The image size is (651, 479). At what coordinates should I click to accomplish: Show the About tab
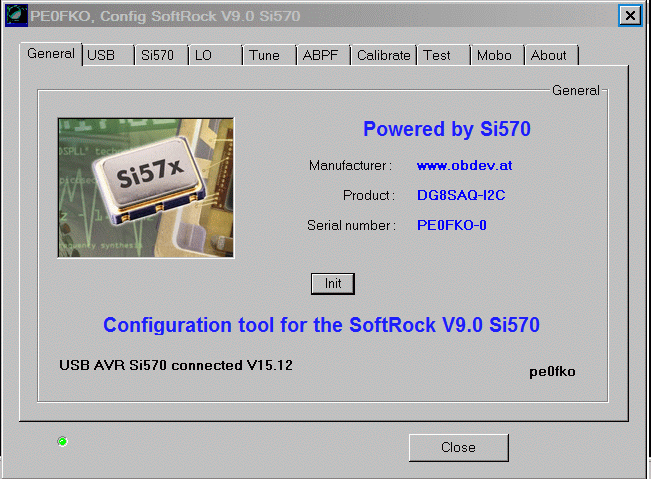[x=549, y=56]
